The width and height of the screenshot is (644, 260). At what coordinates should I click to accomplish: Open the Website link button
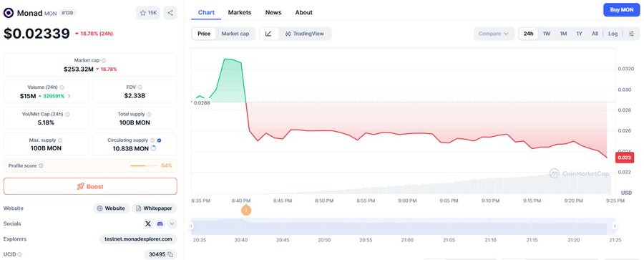(x=112, y=208)
